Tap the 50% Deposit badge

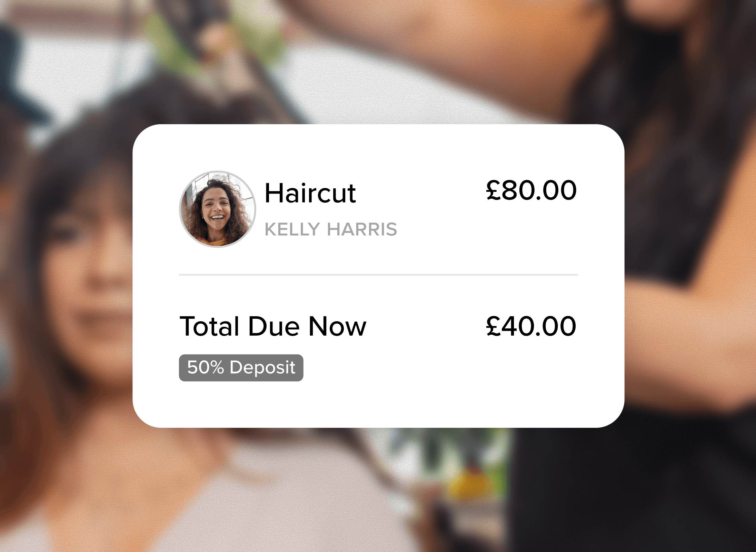[x=241, y=368]
